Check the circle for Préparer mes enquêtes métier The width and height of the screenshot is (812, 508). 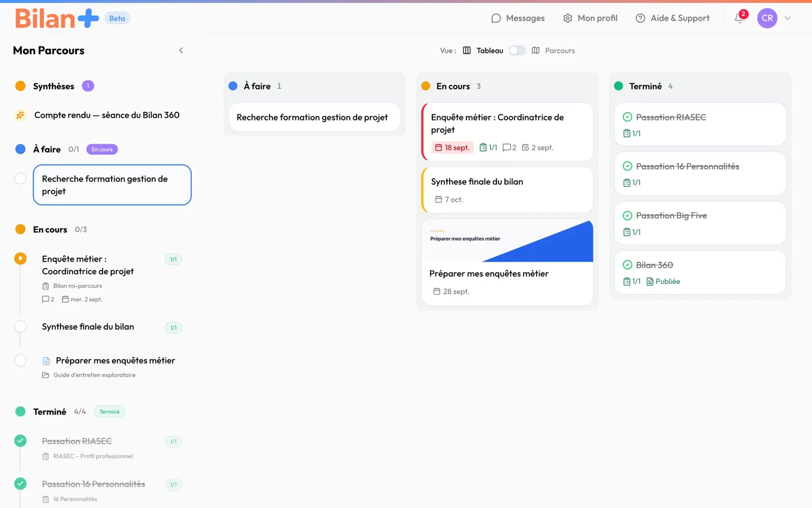click(x=20, y=360)
